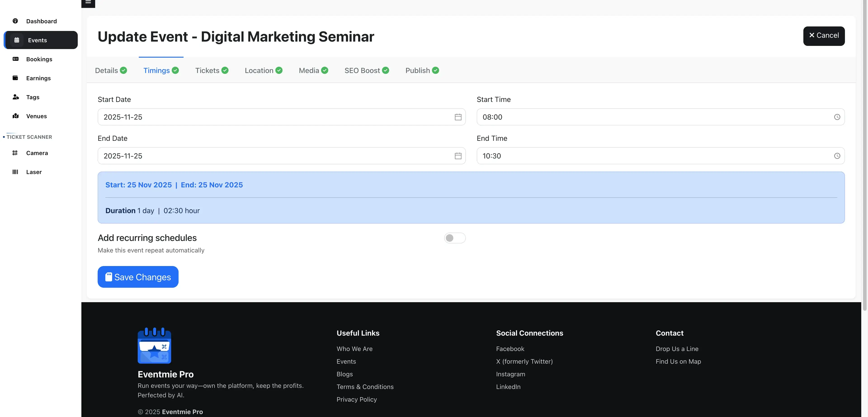Click the page's vertical scrollbar
This screenshot has width=868, height=417.
click(x=864, y=155)
